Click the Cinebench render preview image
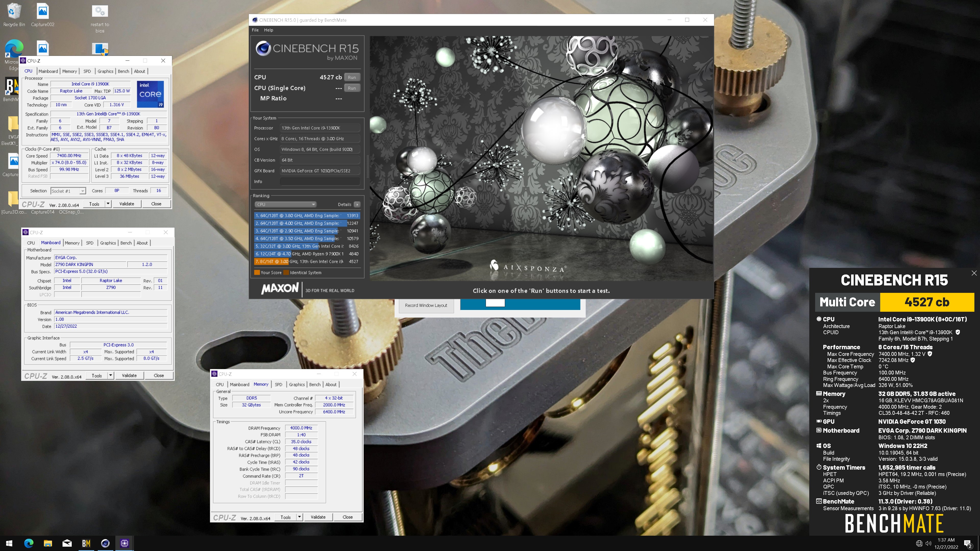980x551 pixels. point(541,159)
